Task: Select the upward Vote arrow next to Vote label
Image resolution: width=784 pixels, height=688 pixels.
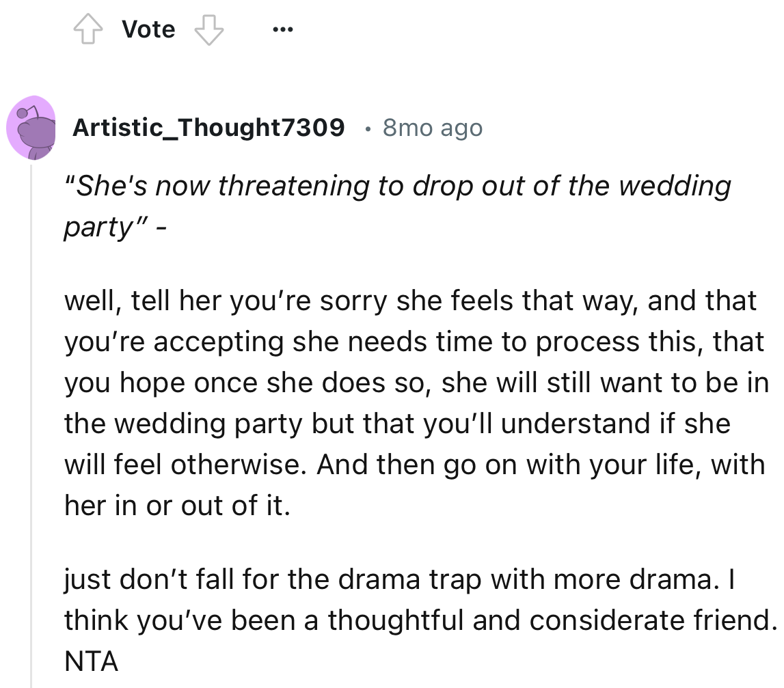Action: click(x=90, y=29)
